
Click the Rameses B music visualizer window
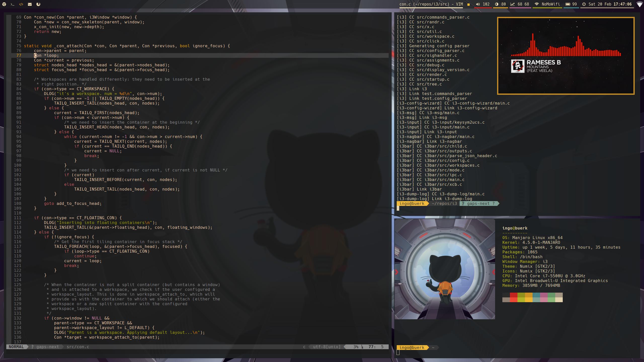(566, 56)
